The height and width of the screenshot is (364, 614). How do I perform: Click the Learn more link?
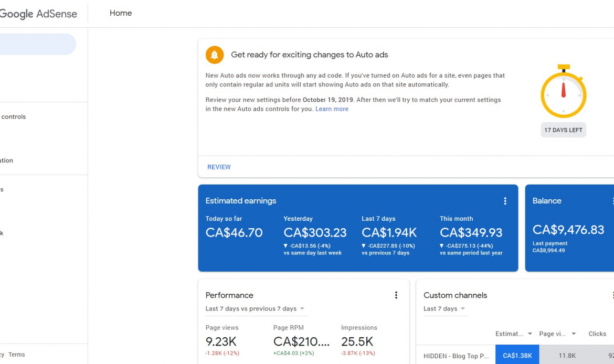point(332,109)
